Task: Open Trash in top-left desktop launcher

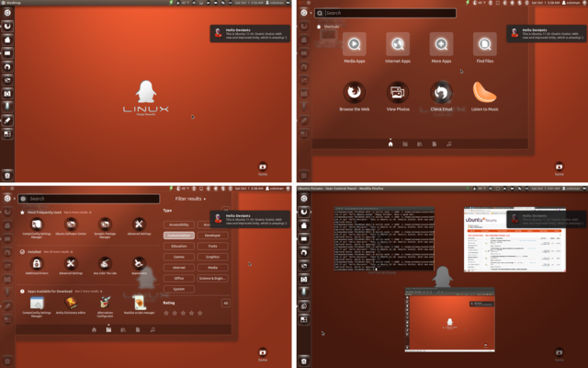Action: 7,175
